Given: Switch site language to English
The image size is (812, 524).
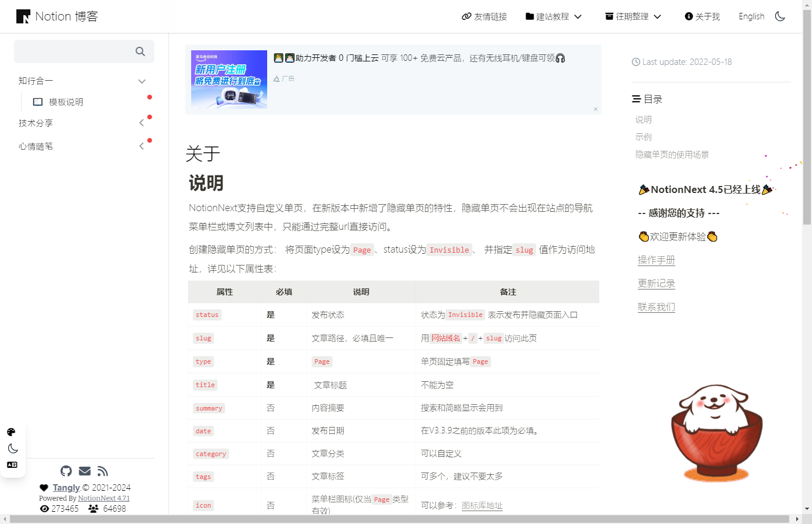Looking at the screenshot, I should (x=751, y=16).
